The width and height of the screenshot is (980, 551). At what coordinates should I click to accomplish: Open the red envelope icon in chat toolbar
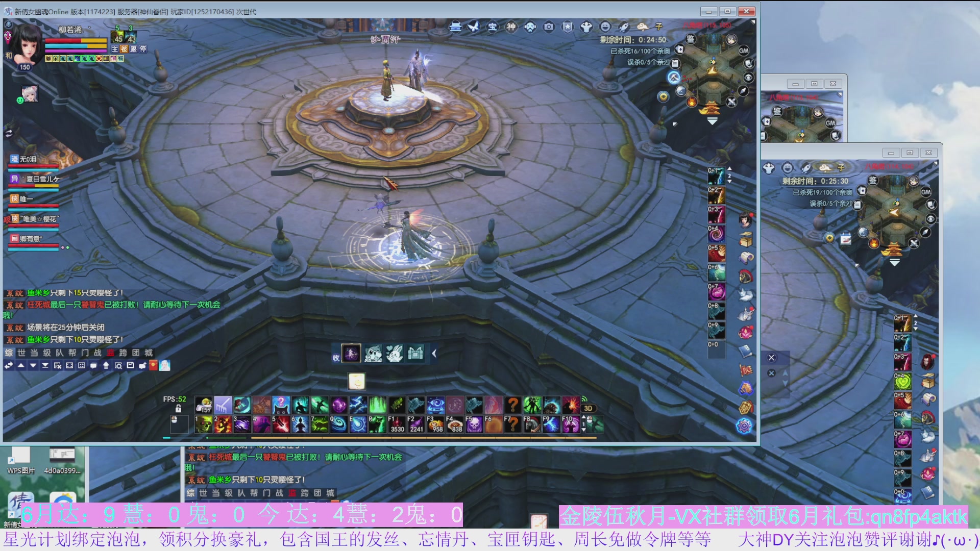point(153,365)
